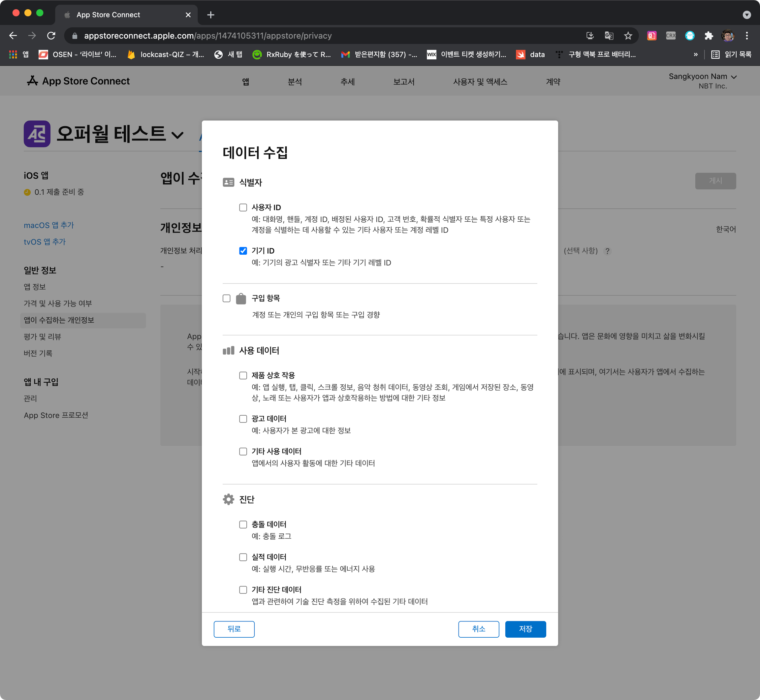This screenshot has height=700, width=760.
Task: Open the Chrome three-dot menu
Action: pyautogui.click(x=746, y=36)
